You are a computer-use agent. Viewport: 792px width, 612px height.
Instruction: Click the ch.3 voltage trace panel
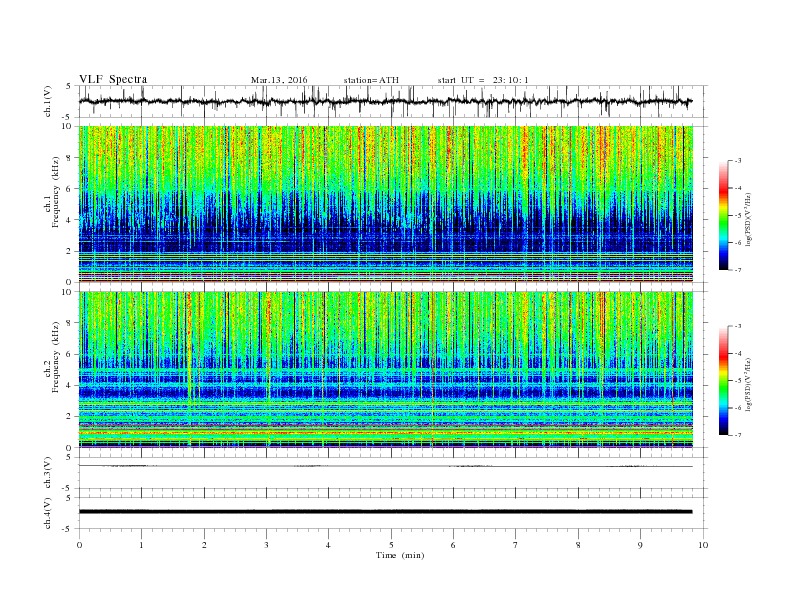click(393, 473)
